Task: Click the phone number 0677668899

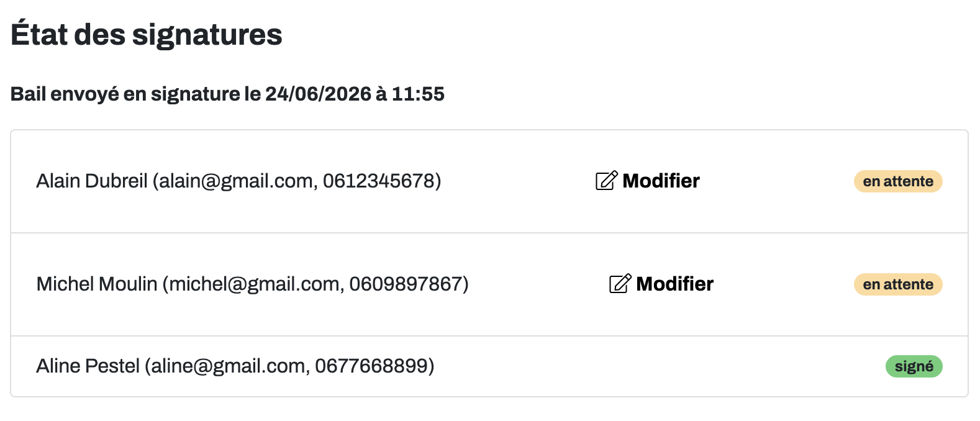Action: 371,366
